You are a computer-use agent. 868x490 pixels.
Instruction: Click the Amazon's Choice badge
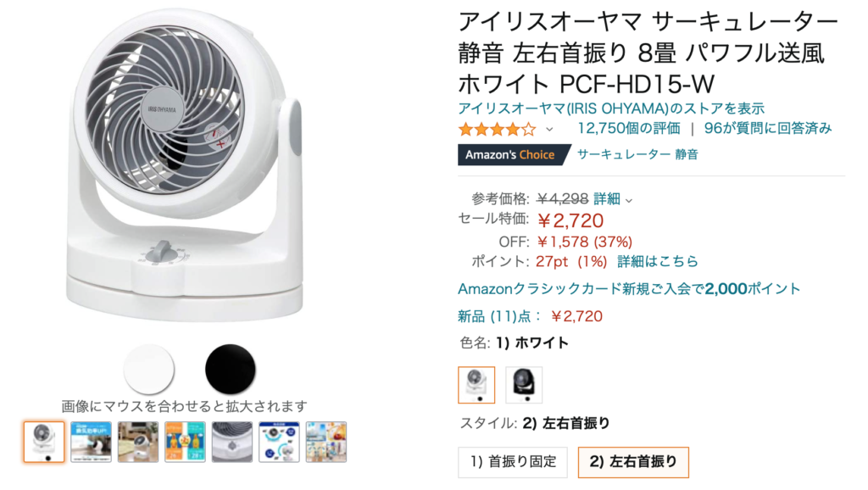click(x=514, y=154)
